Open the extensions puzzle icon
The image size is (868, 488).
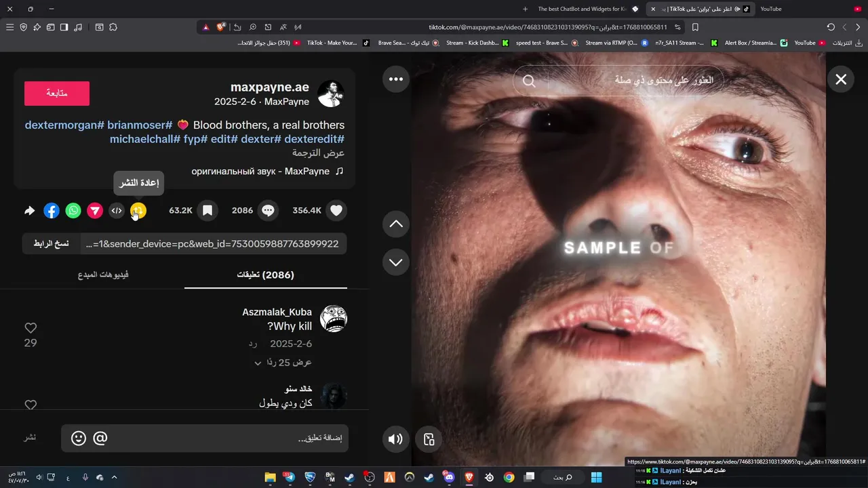113,27
